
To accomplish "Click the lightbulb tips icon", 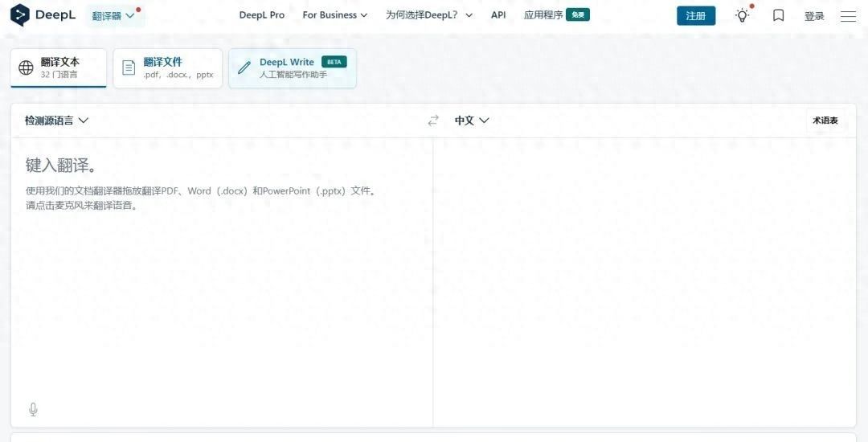I will 742,15.
